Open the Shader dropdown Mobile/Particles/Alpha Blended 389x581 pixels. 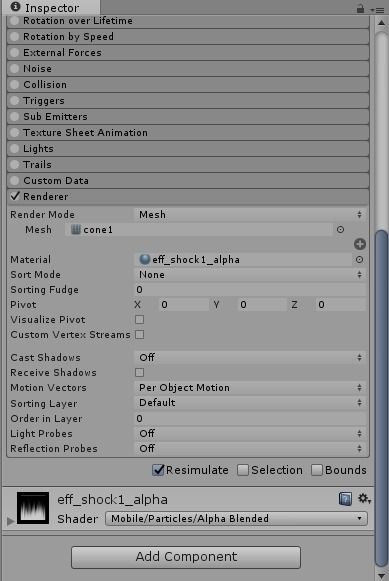click(x=236, y=518)
